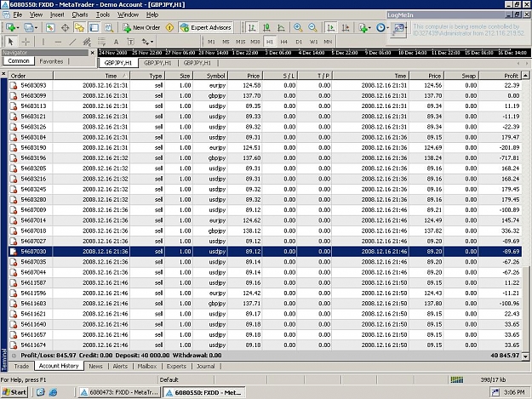Switch to the Journal tab
This screenshot has width=532, height=399.
pyautogui.click(x=206, y=366)
